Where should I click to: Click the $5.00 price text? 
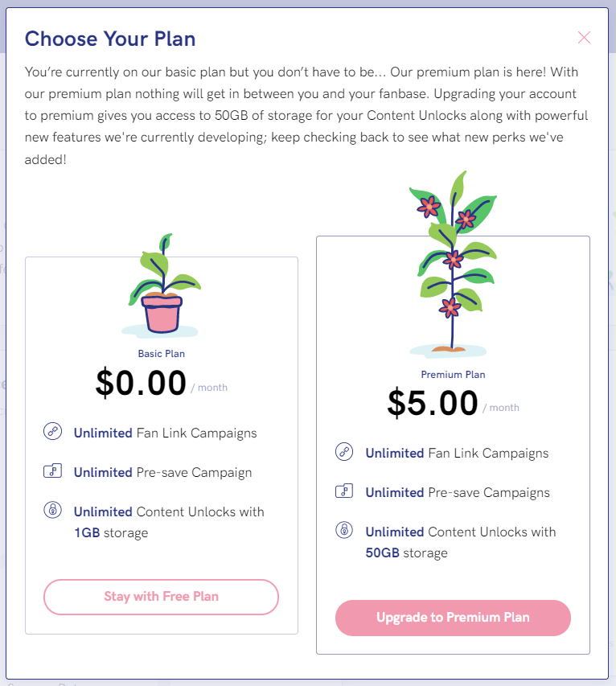pos(433,403)
